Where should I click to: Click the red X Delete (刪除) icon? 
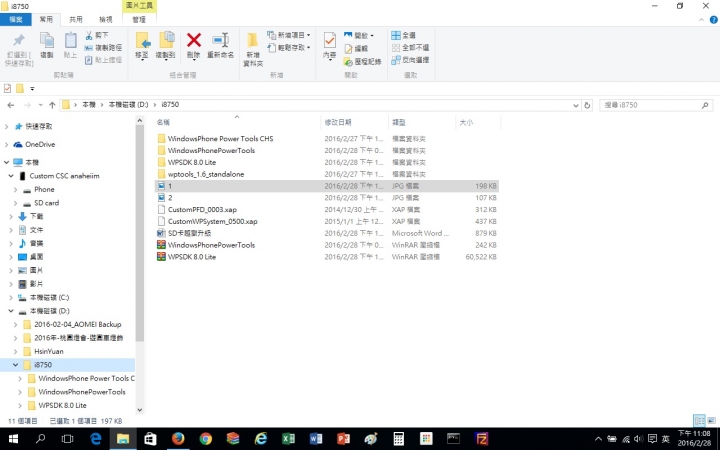point(194,40)
